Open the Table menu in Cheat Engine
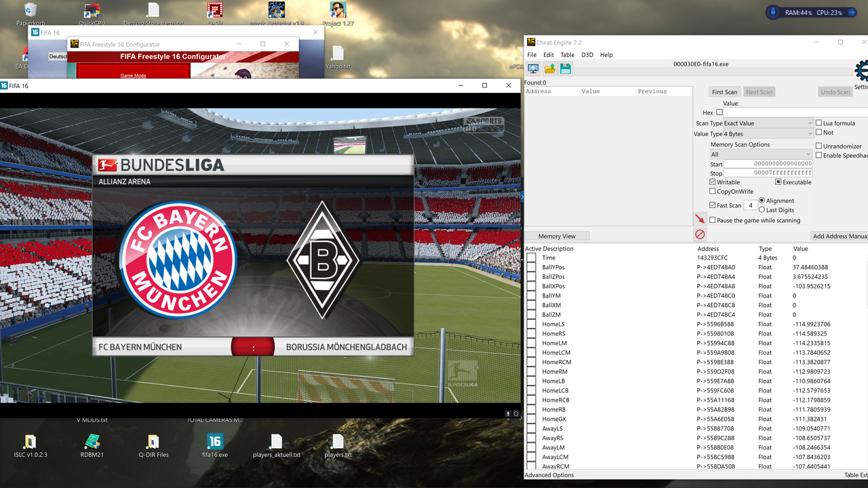The width and height of the screenshot is (868, 488). (568, 54)
